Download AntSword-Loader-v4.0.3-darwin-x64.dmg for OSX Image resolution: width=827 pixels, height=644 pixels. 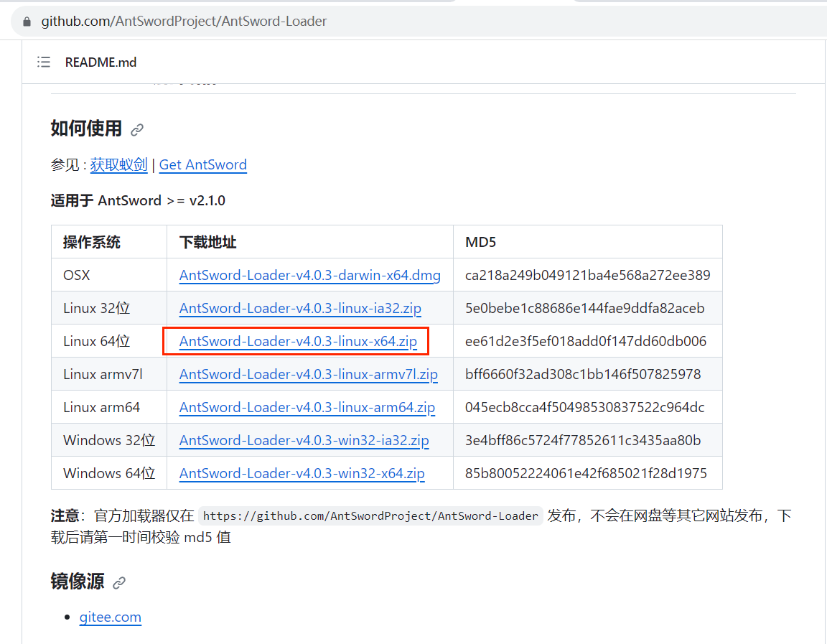coord(309,275)
